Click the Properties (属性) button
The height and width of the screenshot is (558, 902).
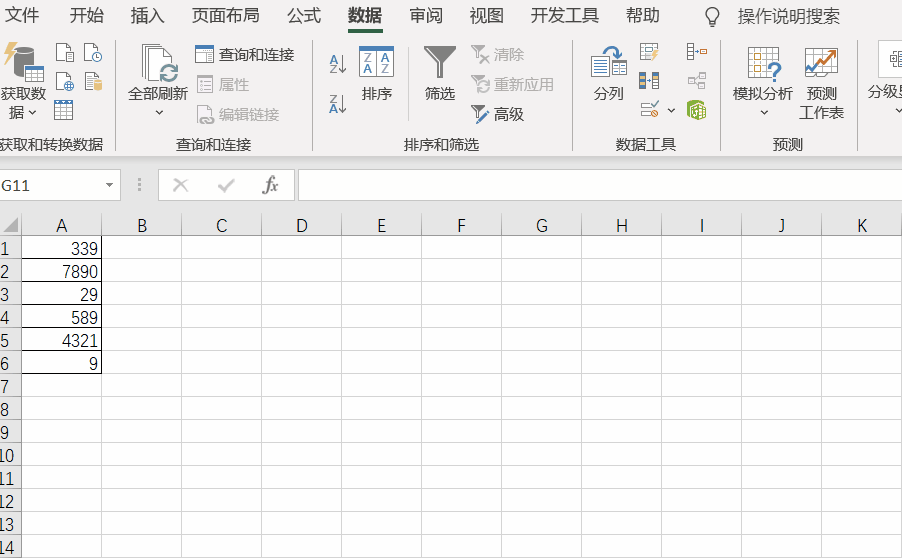click(223, 85)
